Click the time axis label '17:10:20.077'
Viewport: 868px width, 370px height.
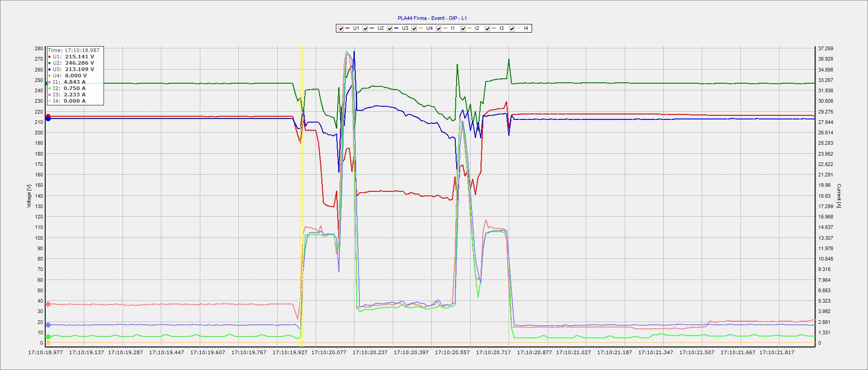329,352
